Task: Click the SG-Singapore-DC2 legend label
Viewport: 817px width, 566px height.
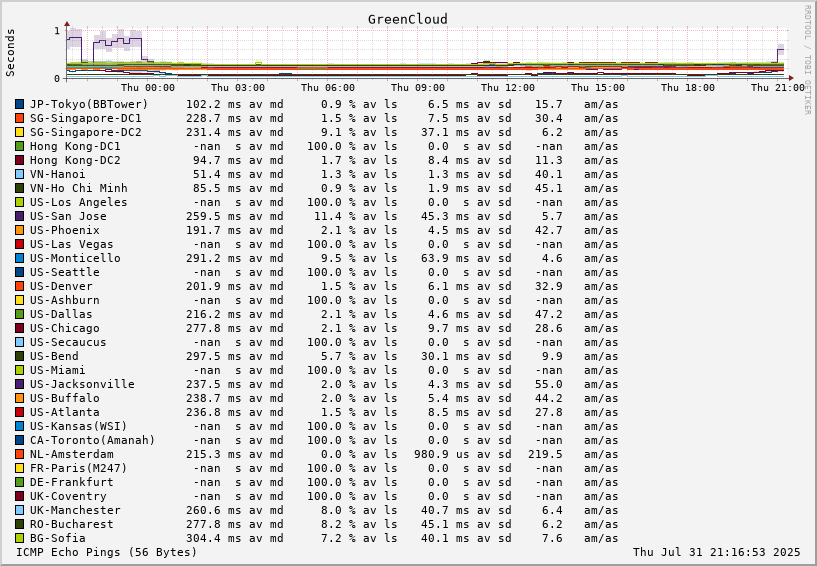Action: (x=85, y=132)
